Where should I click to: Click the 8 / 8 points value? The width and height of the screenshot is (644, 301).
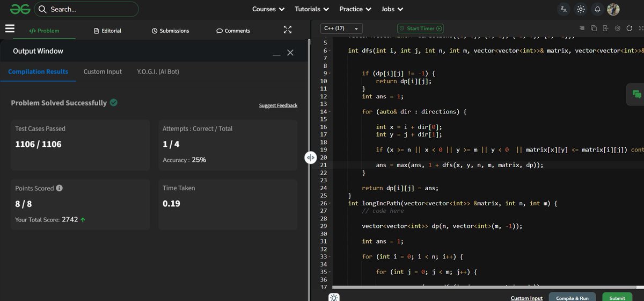24,204
